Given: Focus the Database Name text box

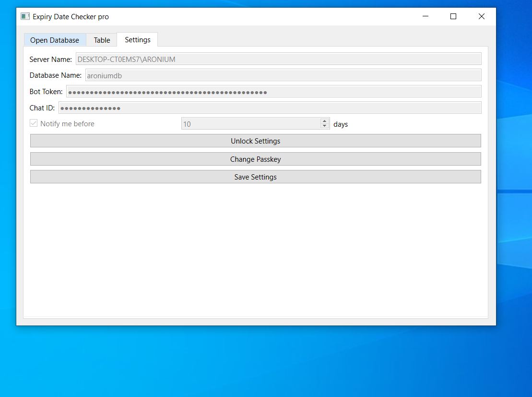Looking at the screenshot, I should click(x=283, y=75).
